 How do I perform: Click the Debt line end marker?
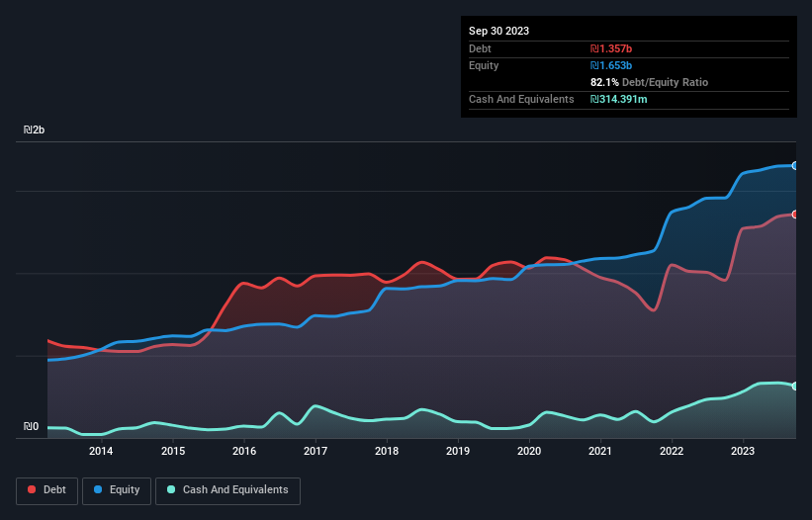click(795, 215)
